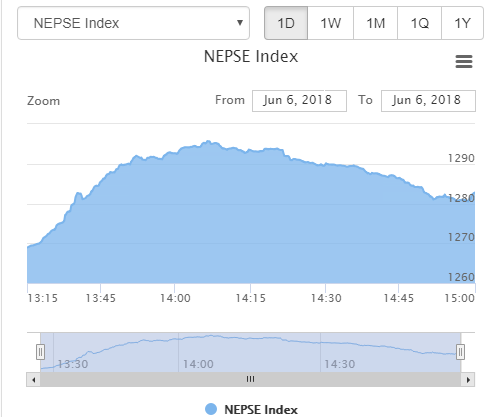The height and width of the screenshot is (417, 499).
Task: Choose the 1Y range button
Action: point(462,23)
